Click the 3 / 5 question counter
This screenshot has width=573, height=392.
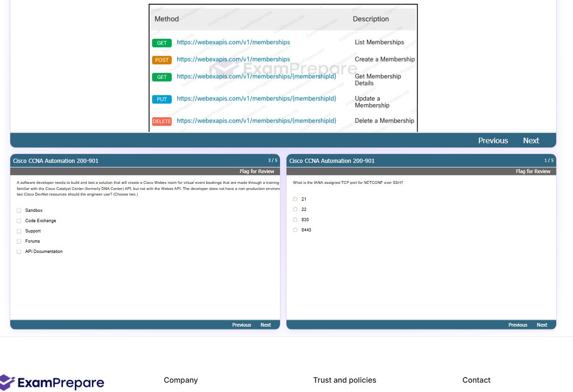coord(273,161)
